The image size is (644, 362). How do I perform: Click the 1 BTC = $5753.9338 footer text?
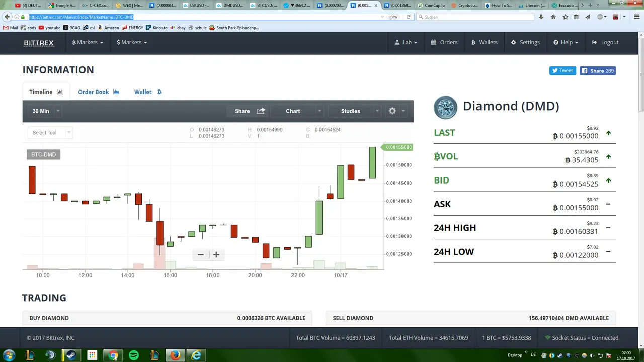[x=506, y=338]
